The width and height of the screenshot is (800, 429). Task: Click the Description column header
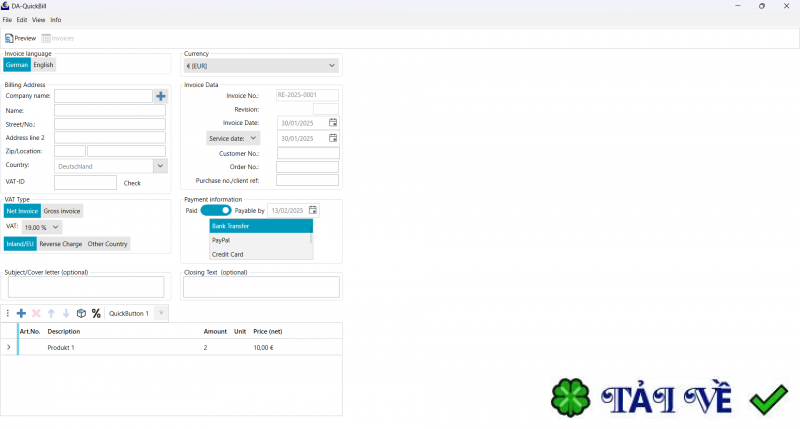64,332
